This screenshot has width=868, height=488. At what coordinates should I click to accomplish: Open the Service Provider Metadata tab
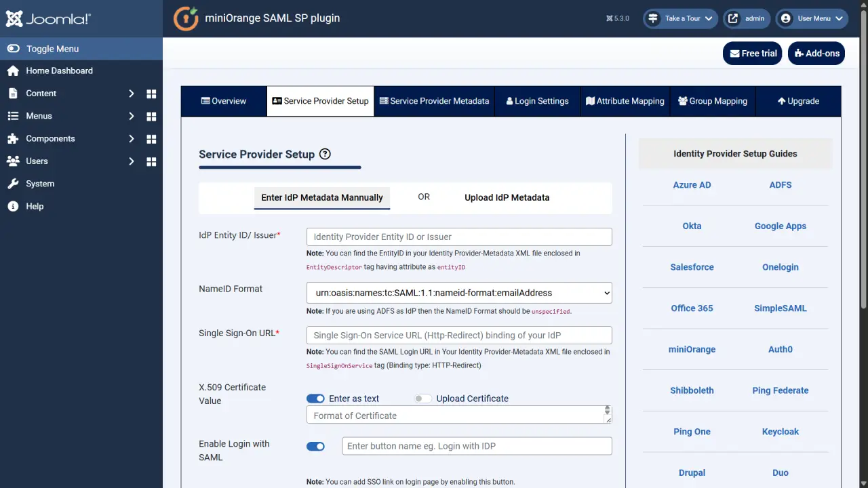(x=434, y=101)
